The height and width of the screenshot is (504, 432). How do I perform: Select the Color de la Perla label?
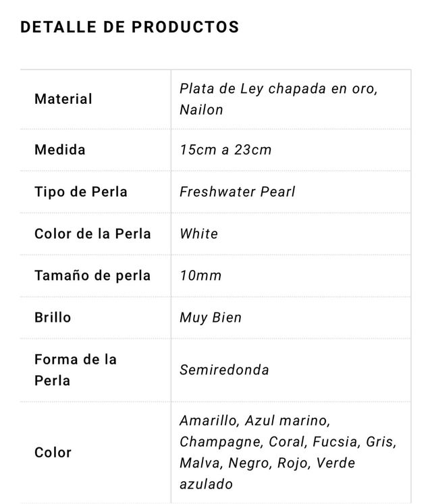coord(92,233)
